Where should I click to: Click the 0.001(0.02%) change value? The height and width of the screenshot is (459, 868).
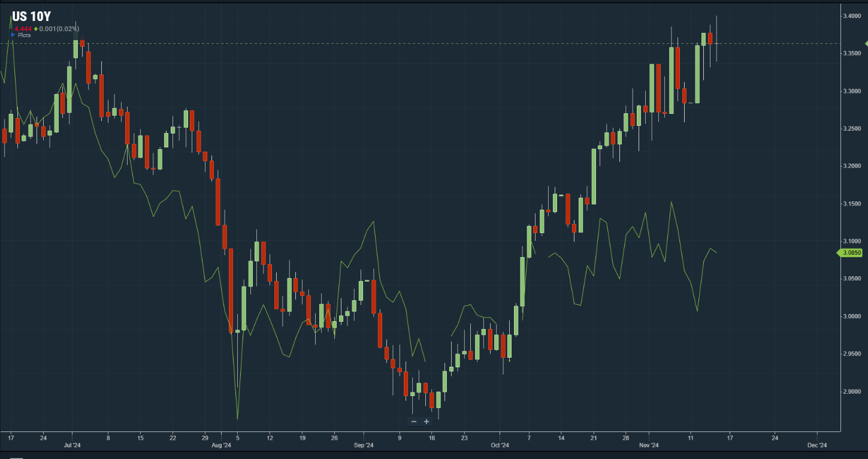pyautogui.click(x=59, y=29)
